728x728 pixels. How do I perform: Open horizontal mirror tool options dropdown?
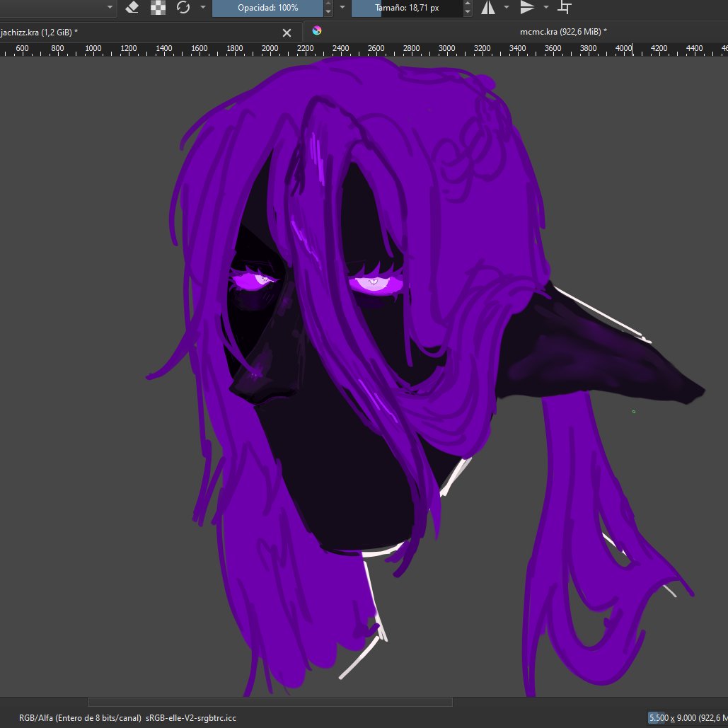pyautogui.click(x=507, y=7)
